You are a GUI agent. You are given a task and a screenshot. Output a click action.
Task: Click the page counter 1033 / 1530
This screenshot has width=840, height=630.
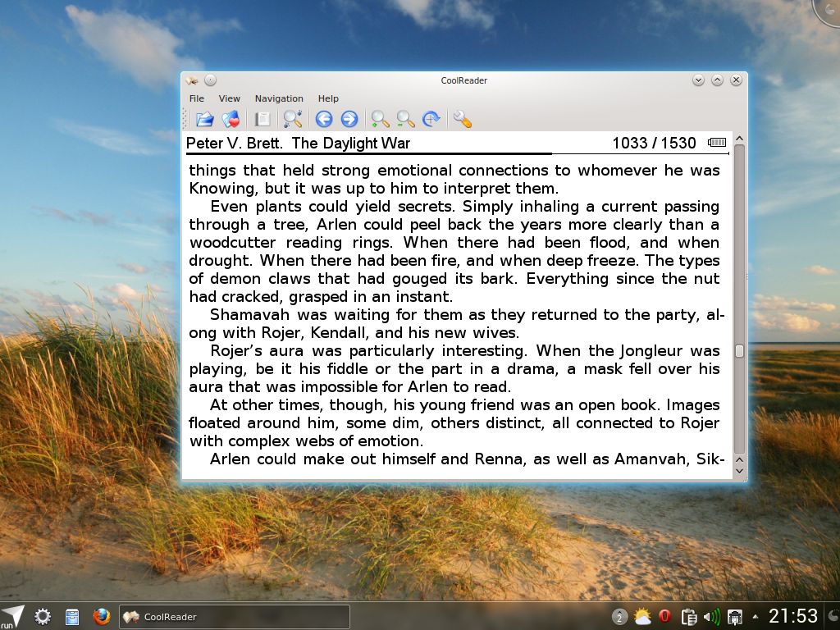654,143
